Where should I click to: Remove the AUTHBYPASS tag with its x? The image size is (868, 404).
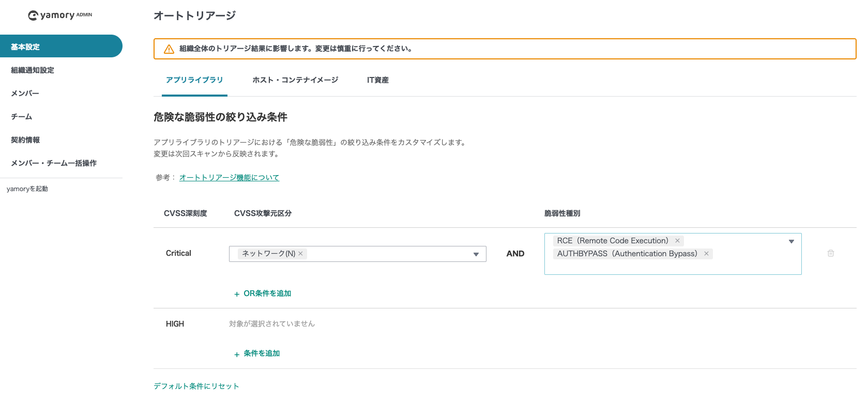pos(706,254)
